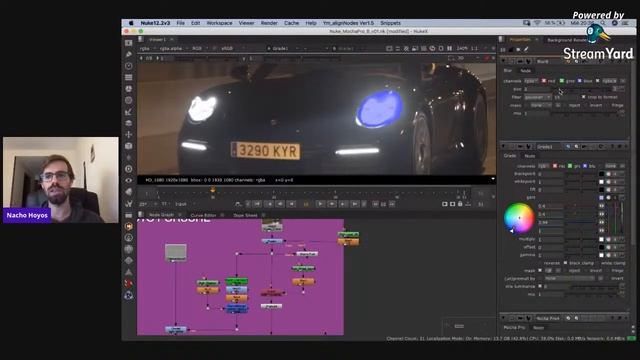The image size is (640, 360).
Task: Open the Workspace menu
Action: [x=219, y=23]
